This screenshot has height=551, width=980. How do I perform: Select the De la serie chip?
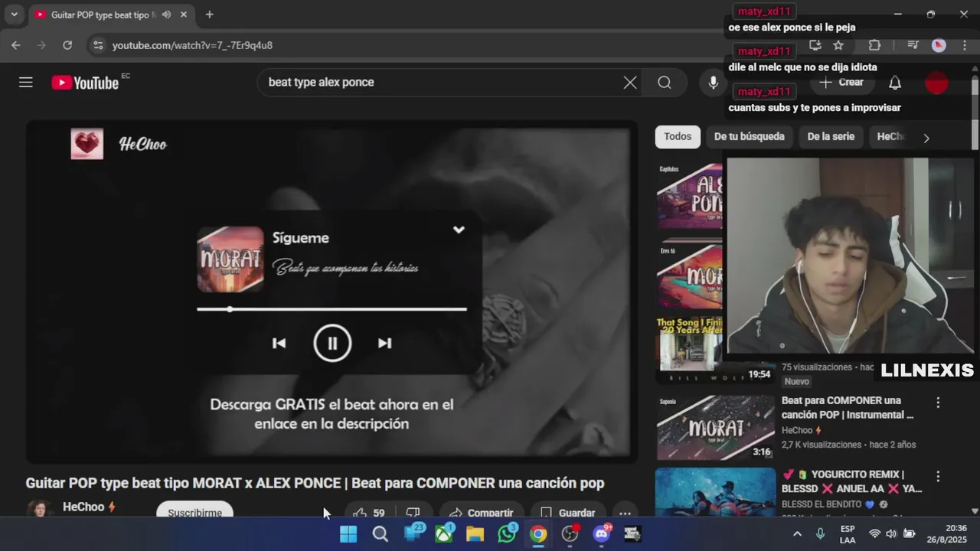coord(831,136)
